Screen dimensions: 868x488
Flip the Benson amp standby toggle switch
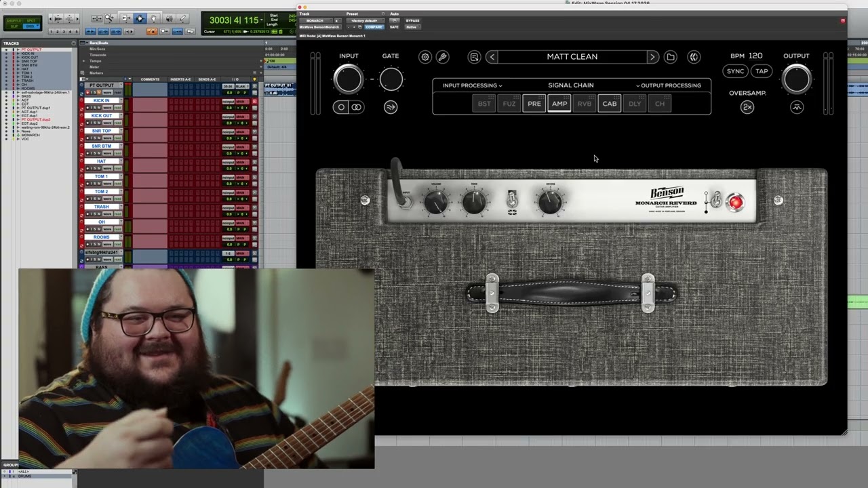coord(715,201)
